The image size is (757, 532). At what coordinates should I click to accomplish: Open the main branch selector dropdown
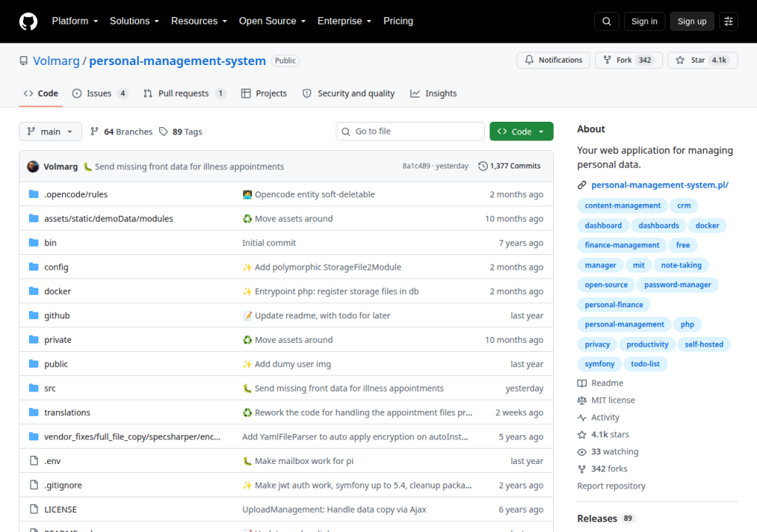(x=50, y=132)
